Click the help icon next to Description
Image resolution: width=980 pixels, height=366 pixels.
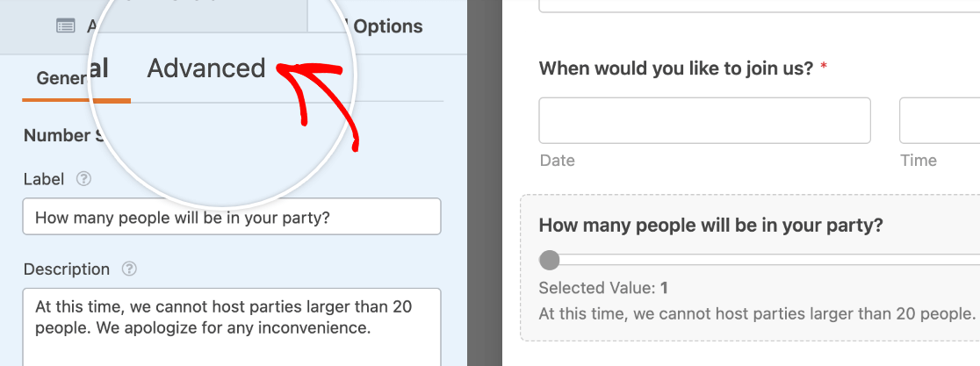pyautogui.click(x=129, y=269)
